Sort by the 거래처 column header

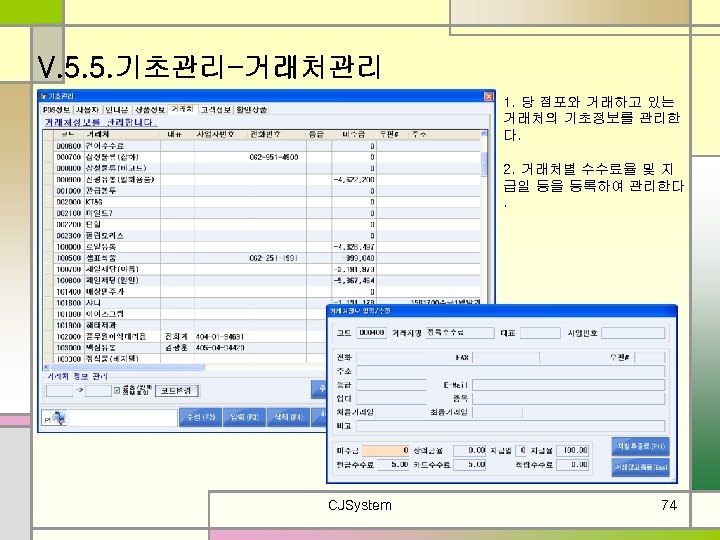tap(122, 134)
